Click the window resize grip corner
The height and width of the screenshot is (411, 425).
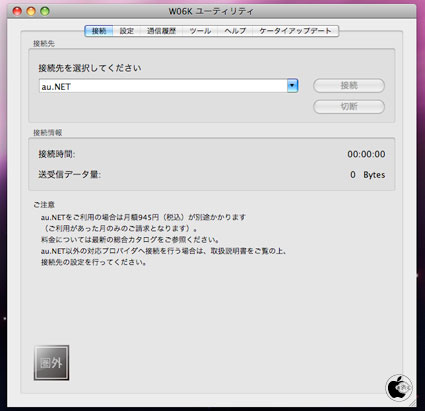[413, 403]
